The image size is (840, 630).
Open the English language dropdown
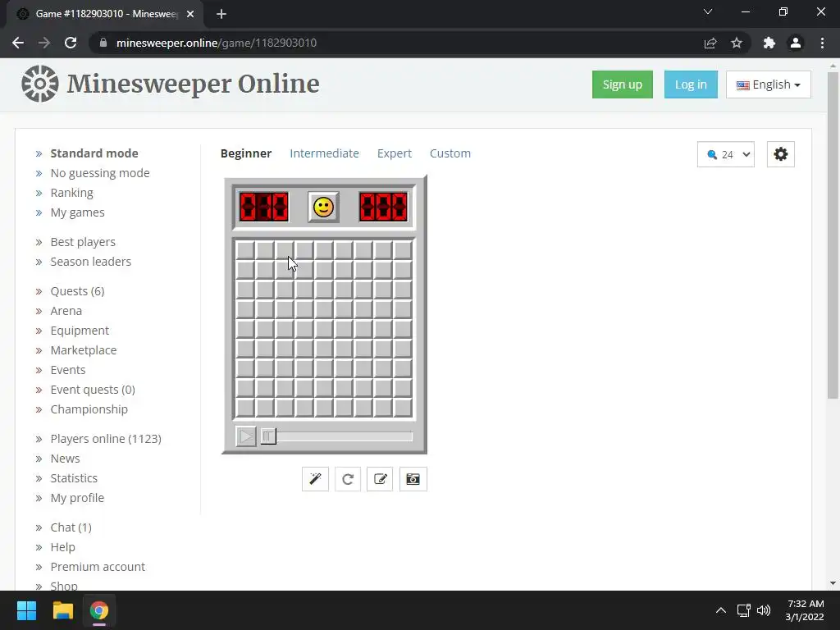pyautogui.click(x=768, y=84)
